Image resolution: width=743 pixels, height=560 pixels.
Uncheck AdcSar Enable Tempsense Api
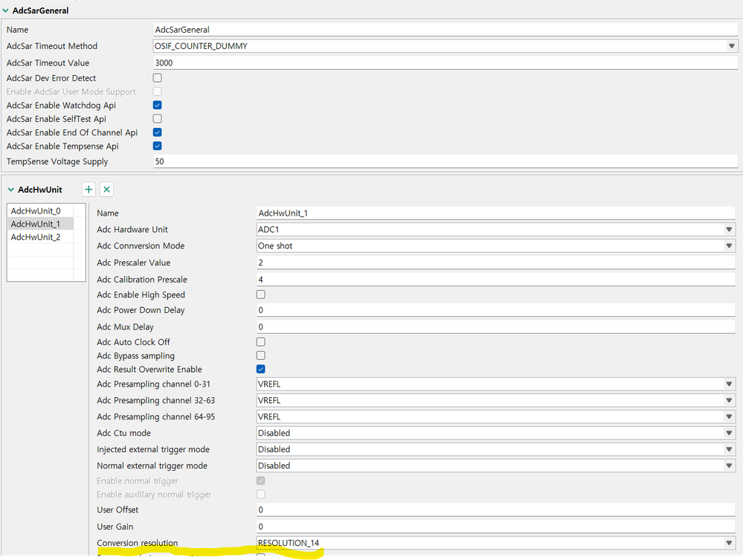158,146
